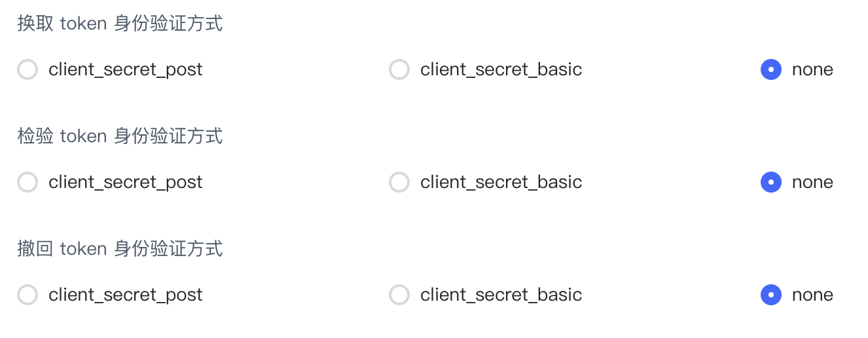Click client_secret_basic label text in 检验 token row
868x338 pixels.
[501, 183]
